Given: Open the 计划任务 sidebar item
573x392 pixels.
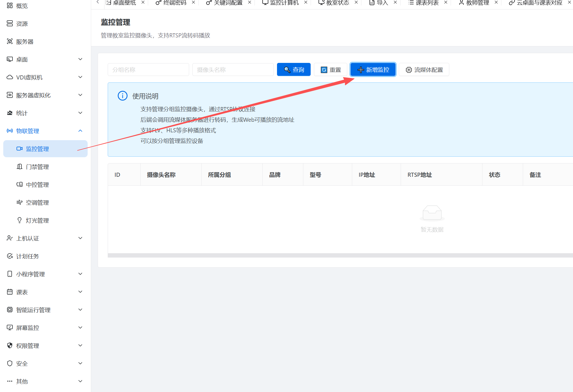Looking at the screenshot, I should [x=28, y=256].
